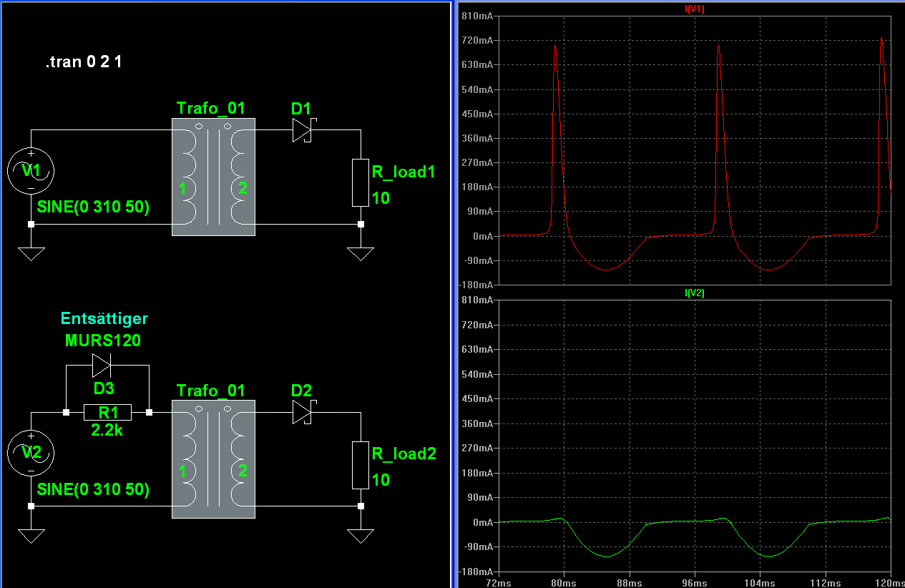Viewport: 905px width, 588px height.
Task: Click the ground symbol below V1
Action: click(31, 253)
